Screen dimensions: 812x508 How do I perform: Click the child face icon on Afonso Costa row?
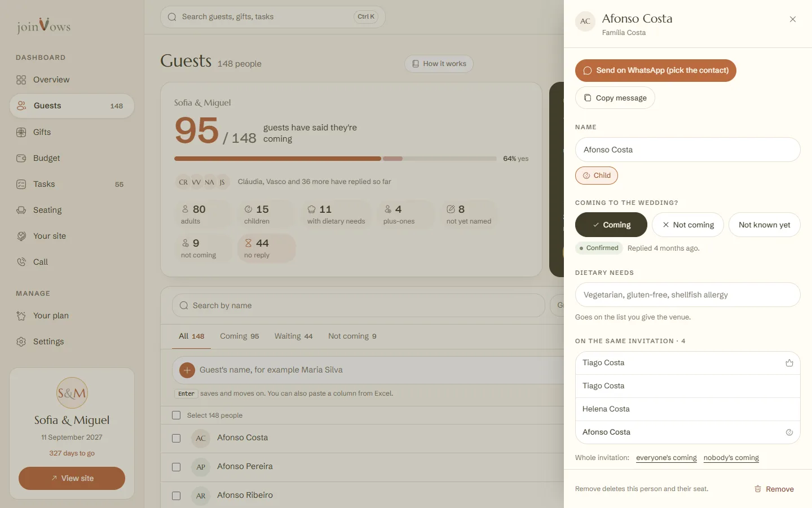(x=789, y=432)
